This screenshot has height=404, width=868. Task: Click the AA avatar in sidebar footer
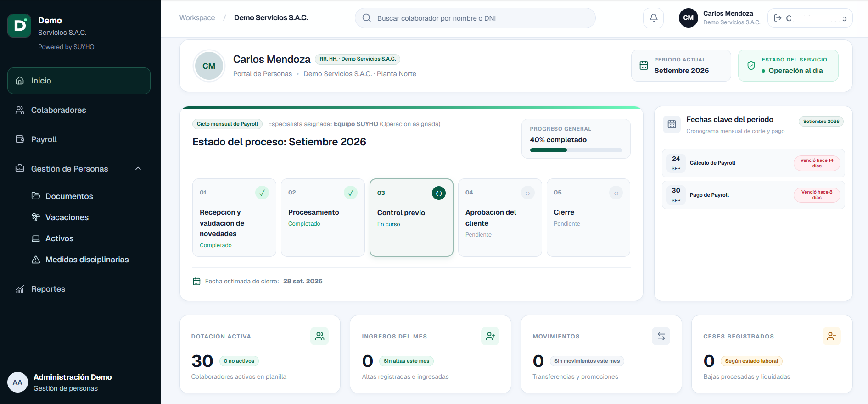click(x=17, y=382)
